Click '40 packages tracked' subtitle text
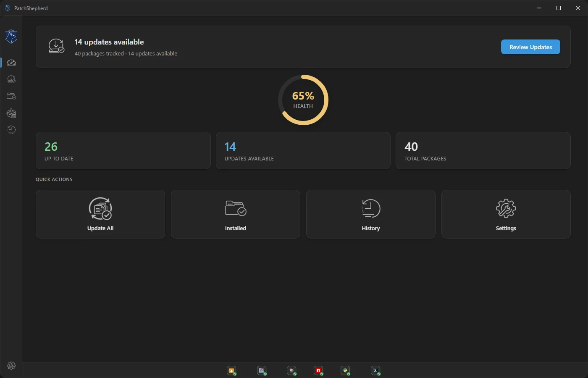 [99, 54]
